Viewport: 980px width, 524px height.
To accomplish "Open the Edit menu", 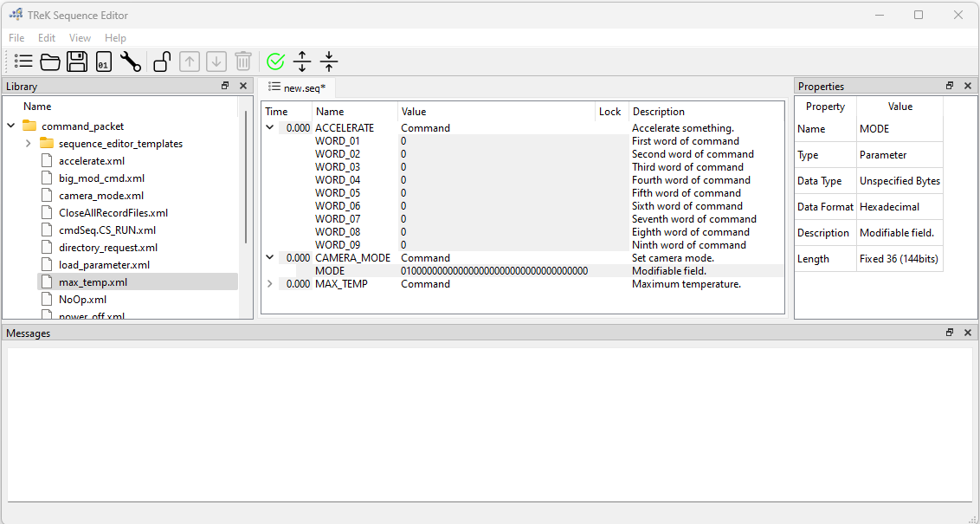I will point(47,38).
